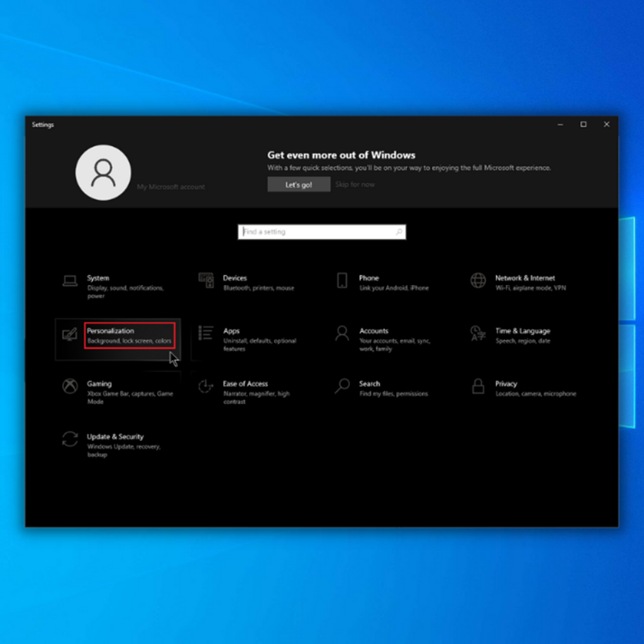Viewport: 644px width, 644px height.
Task: Click 'Uninstall, defaults, optional features' description
Action: pos(260,345)
